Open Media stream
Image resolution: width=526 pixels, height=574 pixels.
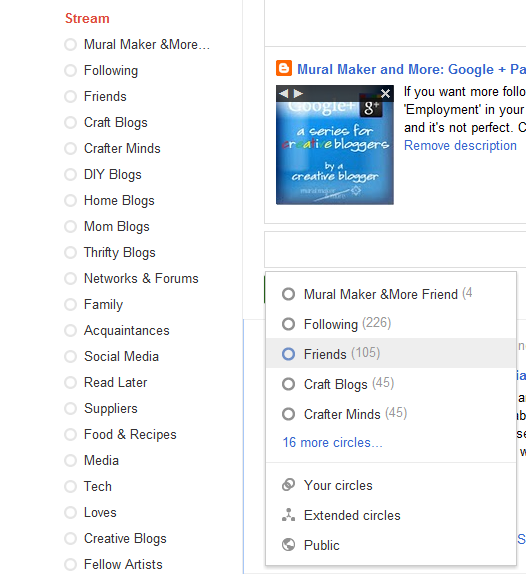tap(92, 460)
